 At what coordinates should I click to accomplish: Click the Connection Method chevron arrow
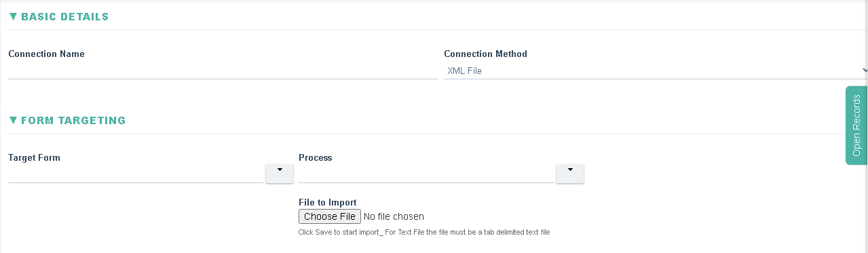(x=865, y=70)
